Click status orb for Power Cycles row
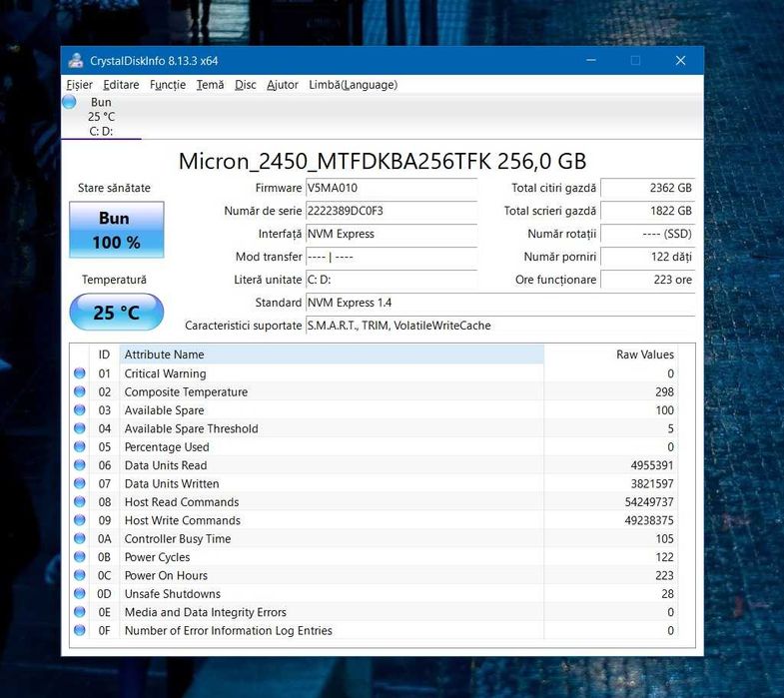Image resolution: width=784 pixels, height=698 pixels. 80,556
